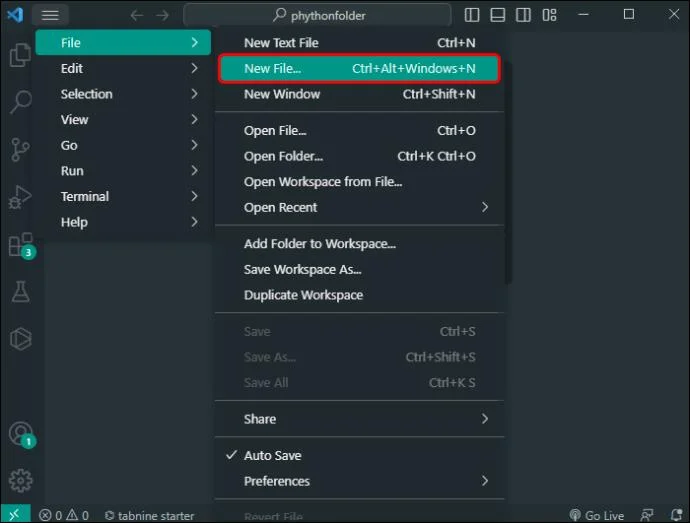690x523 pixels.
Task: Open the remote window status bar button
Action: pos(15,514)
